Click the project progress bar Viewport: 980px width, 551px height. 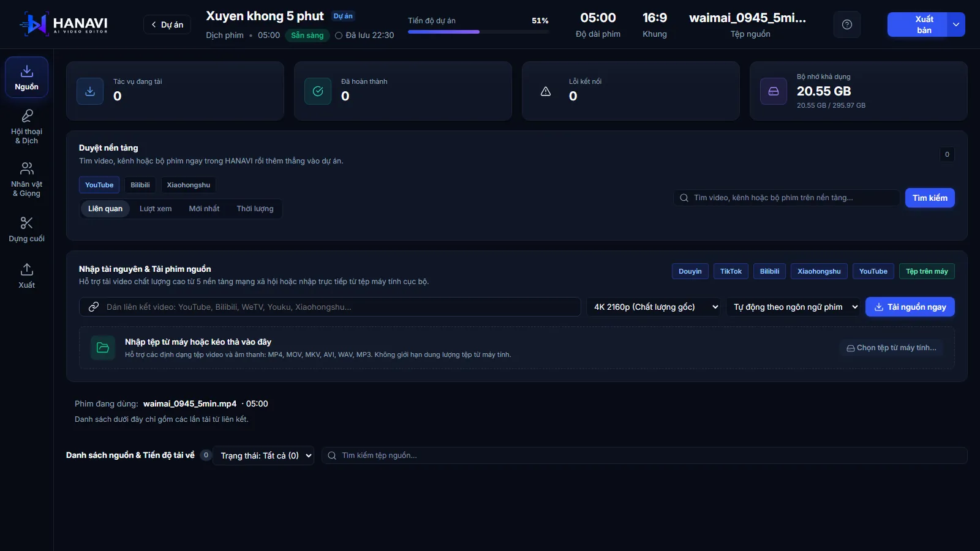click(x=478, y=32)
